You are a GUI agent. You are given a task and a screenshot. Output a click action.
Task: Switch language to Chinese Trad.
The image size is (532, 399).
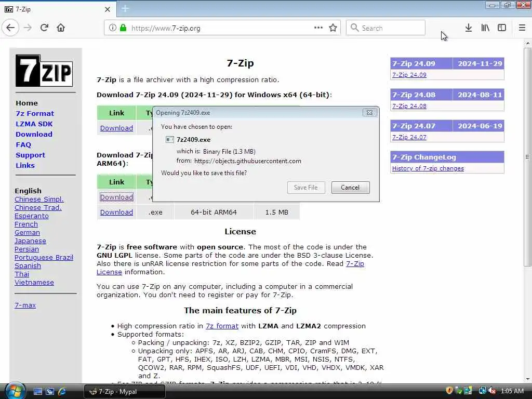click(38, 207)
